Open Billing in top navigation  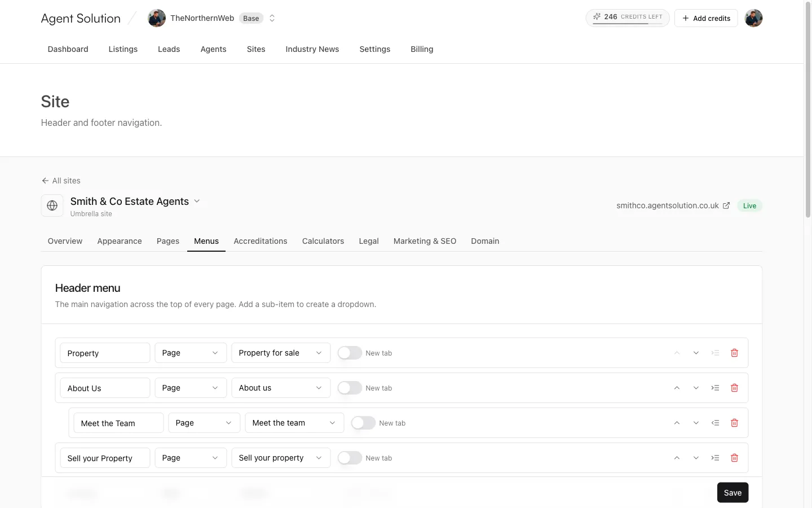click(422, 49)
